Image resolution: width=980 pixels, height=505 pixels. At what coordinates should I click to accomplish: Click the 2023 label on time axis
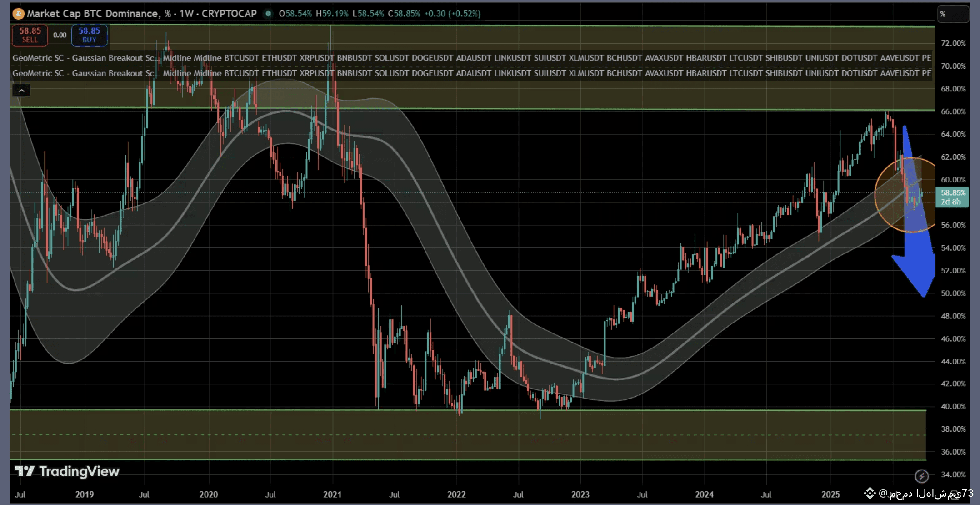coord(580,495)
